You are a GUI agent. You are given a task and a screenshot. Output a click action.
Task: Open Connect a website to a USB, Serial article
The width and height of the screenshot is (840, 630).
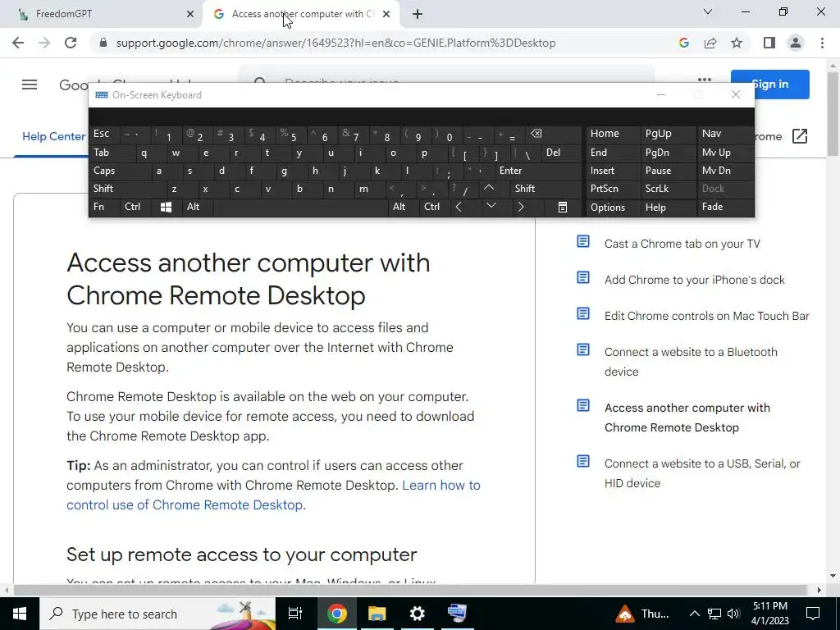(702, 473)
